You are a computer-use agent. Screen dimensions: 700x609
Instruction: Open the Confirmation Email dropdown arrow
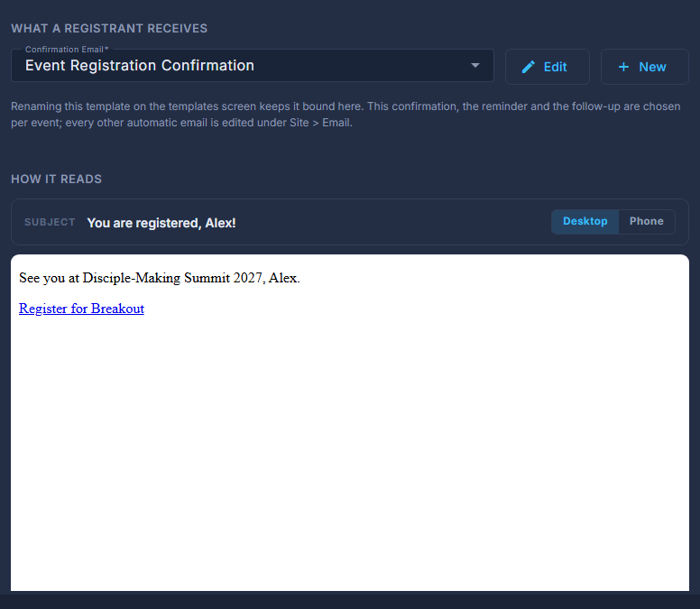pos(475,66)
